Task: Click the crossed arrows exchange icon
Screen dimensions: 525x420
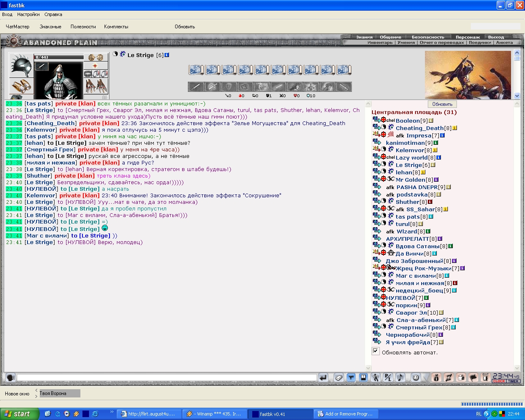Action: click(449, 378)
